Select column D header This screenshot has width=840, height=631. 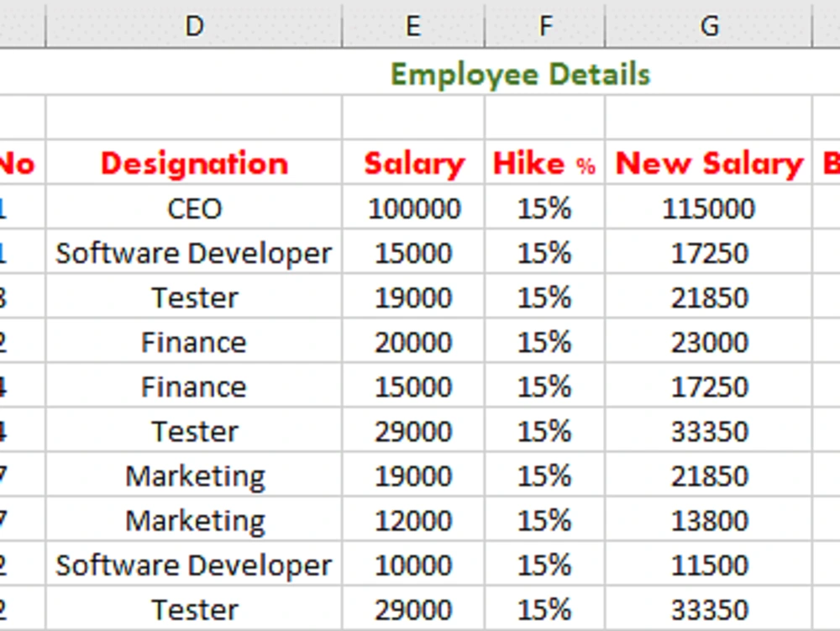tap(194, 25)
